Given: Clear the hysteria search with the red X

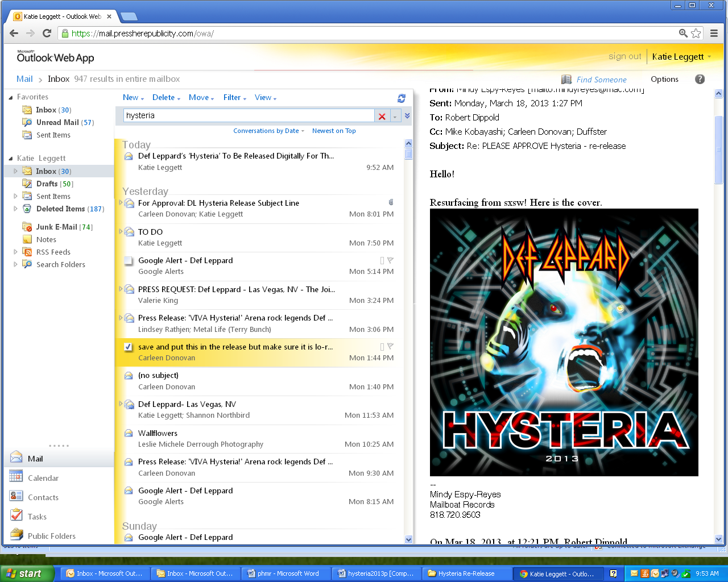Looking at the screenshot, I should [382, 116].
